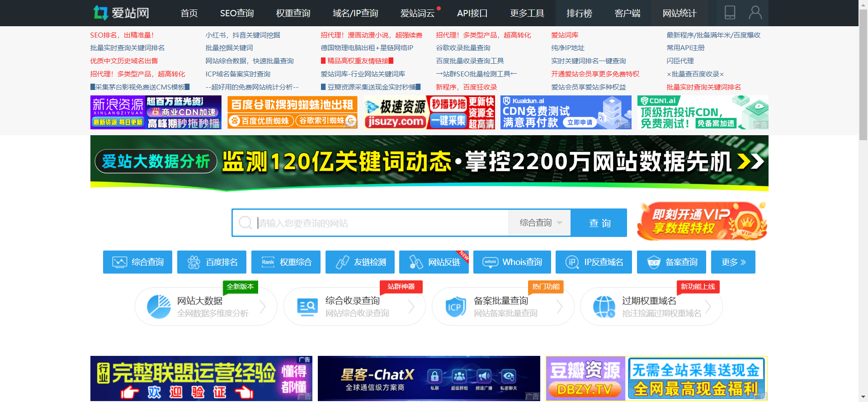Click the IP反查域名 icon
This screenshot has width=868, height=402.
[572, 262]
